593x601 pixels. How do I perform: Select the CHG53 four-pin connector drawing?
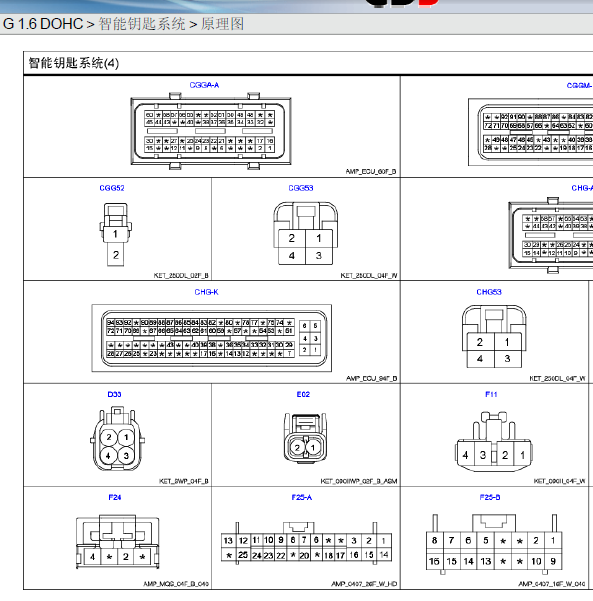pyautogui.click(x=494, y=337)
